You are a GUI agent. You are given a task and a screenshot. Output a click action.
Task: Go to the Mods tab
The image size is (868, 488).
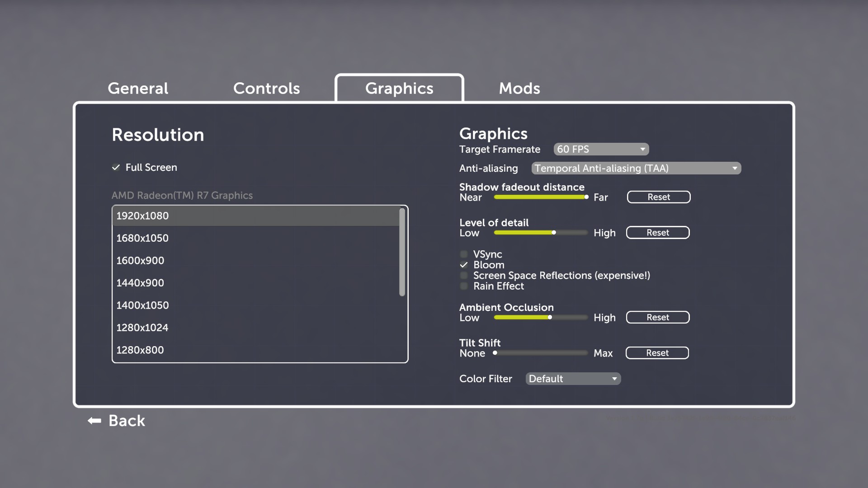(x=519, y=88)
